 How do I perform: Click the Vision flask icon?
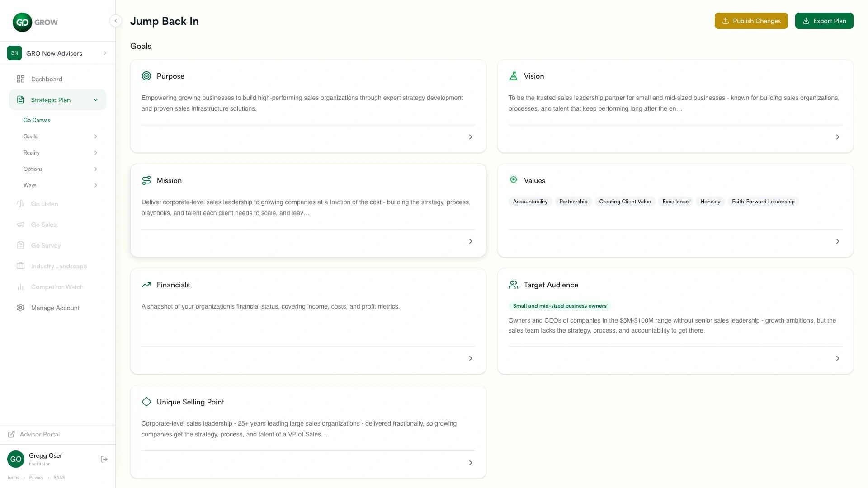[514, 76]
